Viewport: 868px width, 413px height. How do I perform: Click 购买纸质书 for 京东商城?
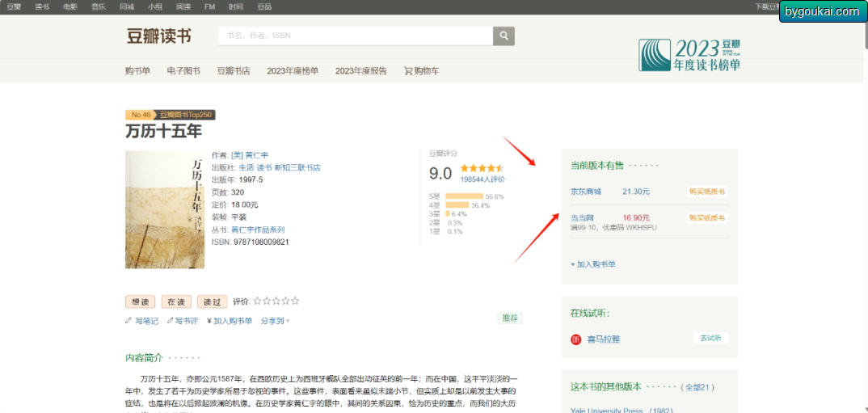pos(707,192)
